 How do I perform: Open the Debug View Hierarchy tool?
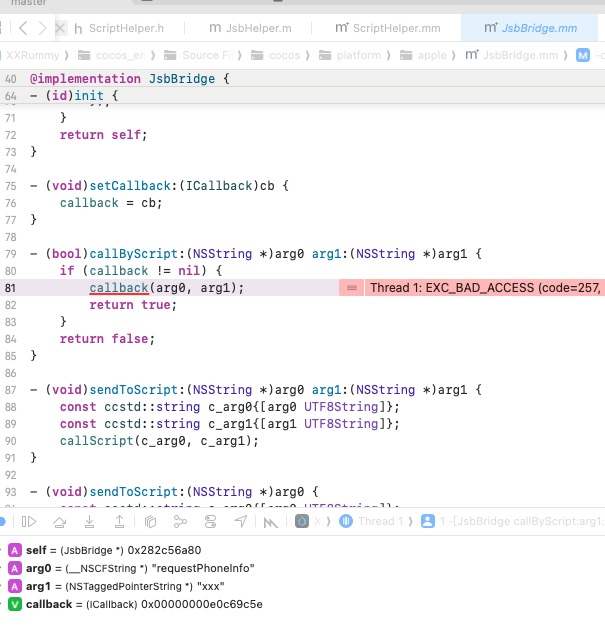[x=150, y=522]
